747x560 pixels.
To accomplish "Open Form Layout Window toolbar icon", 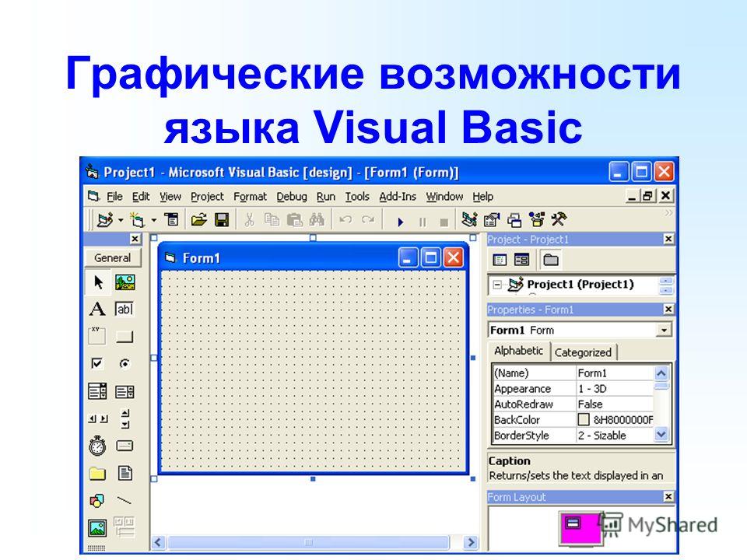I will click(x=514, y=220).
